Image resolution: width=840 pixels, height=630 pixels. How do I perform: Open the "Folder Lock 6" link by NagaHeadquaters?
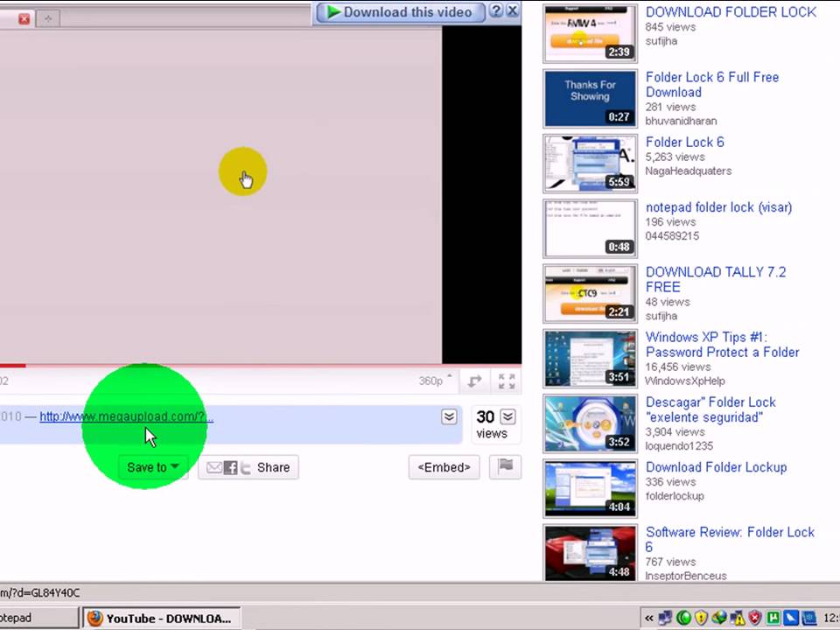tap(684, 142)
